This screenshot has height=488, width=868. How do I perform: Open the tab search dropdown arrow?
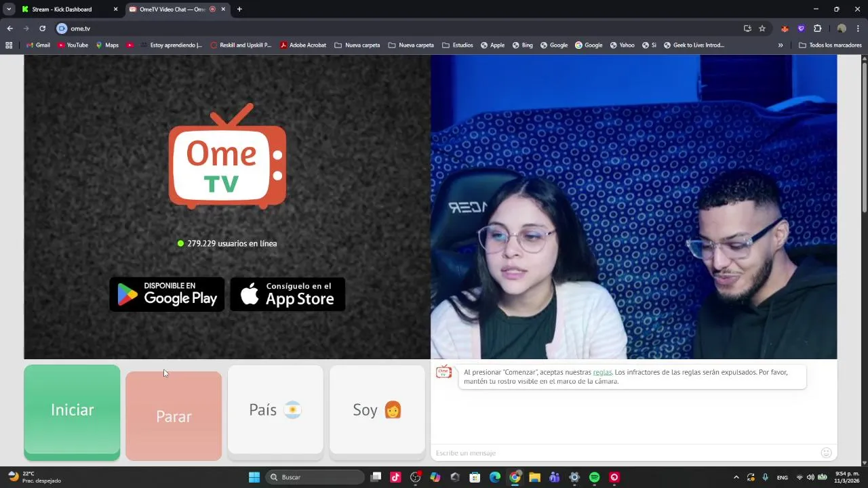[x=9, y=9]
